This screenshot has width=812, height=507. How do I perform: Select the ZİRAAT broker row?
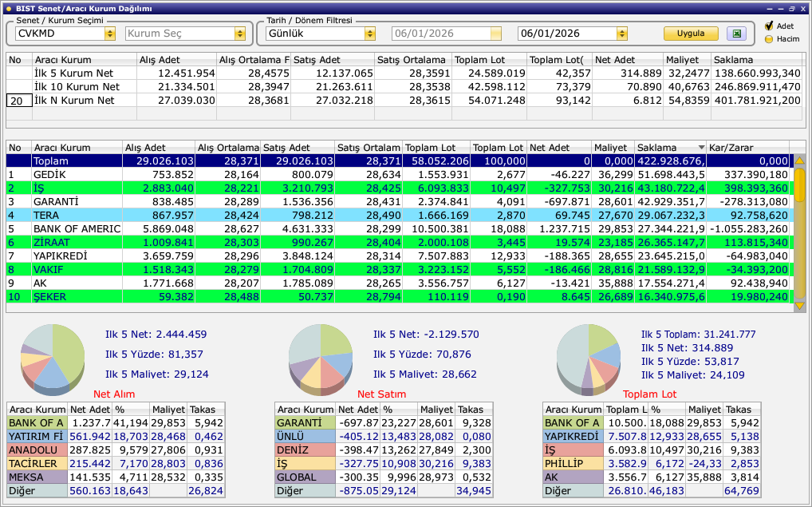click(x=400, y=242)
